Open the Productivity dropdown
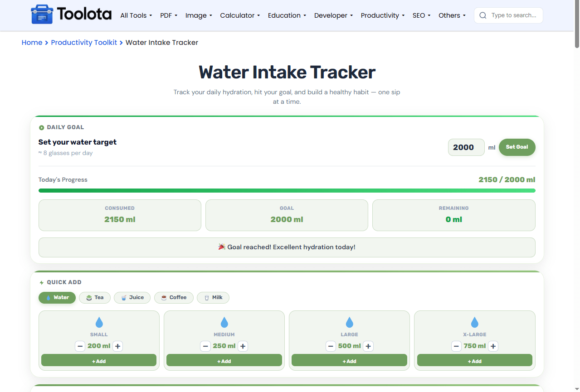Image resolution: width=580 pixels, height=392 pixels. [x=383, y=15]
